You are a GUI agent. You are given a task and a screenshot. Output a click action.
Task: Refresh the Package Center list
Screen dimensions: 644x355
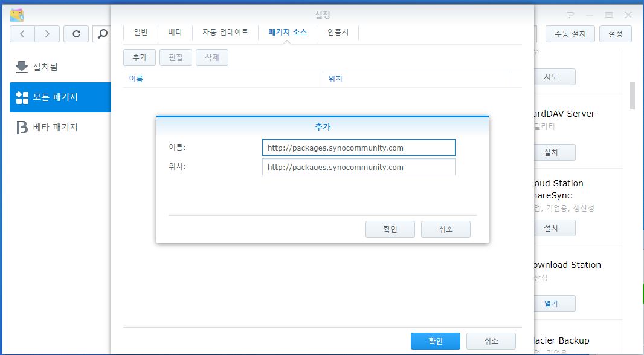(x=76, y=34)
